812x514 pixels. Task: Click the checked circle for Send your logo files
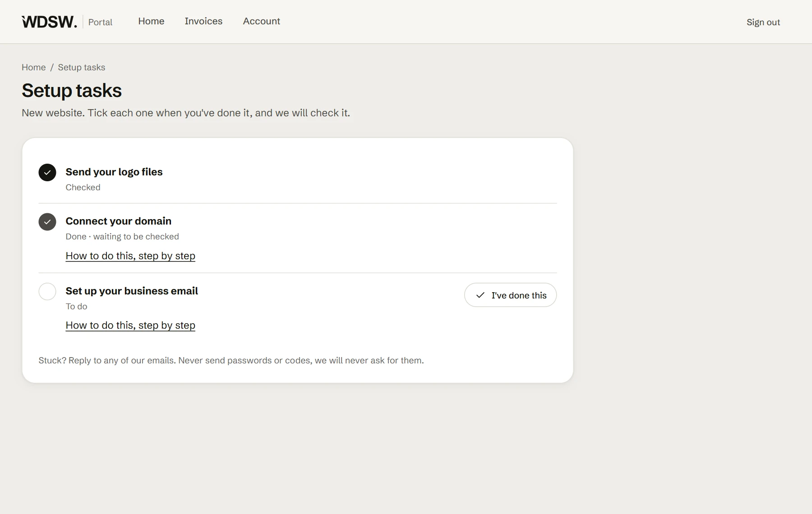tap(47, 172)
